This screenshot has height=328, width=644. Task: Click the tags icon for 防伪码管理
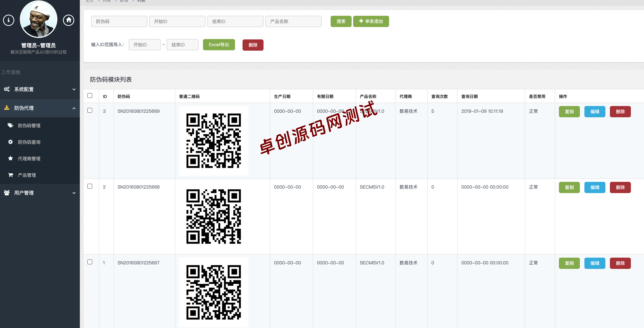tap(10, 126)
